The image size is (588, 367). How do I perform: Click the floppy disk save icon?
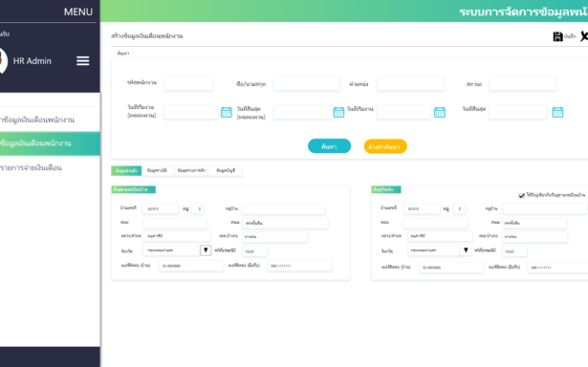[x=557, y=36]
